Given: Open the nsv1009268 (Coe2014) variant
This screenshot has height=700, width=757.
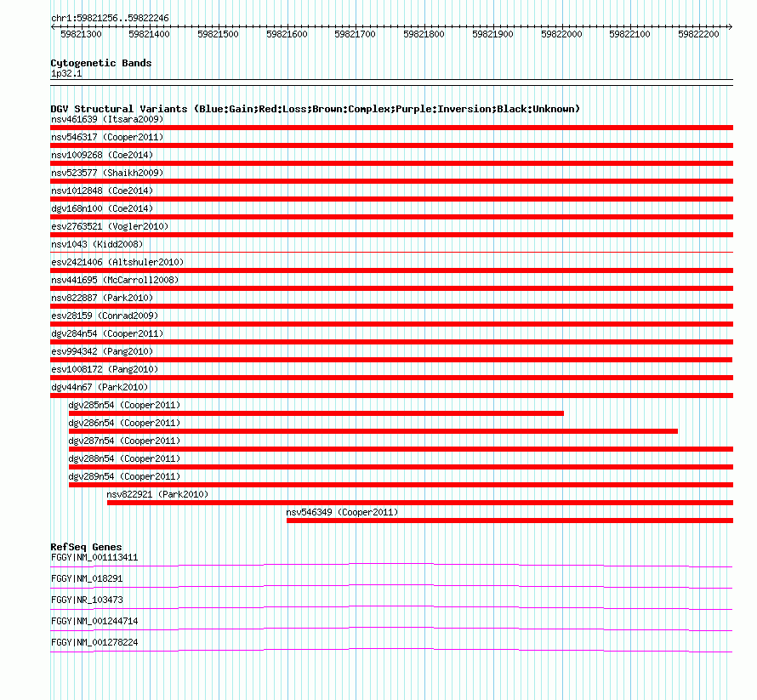Looking at the screenshot, I should [x=102, y=155].
